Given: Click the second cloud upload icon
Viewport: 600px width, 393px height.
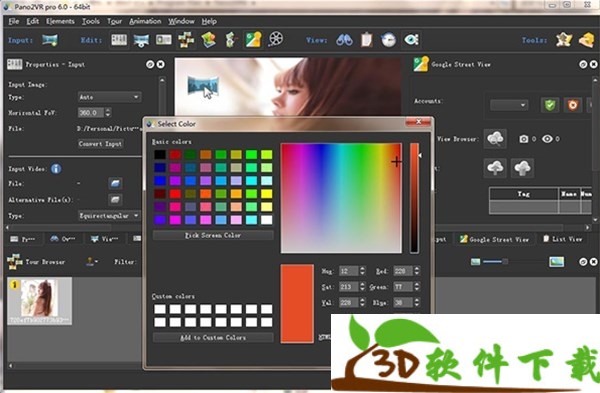Looking at the screenshot, I should [x=522, y=168].
